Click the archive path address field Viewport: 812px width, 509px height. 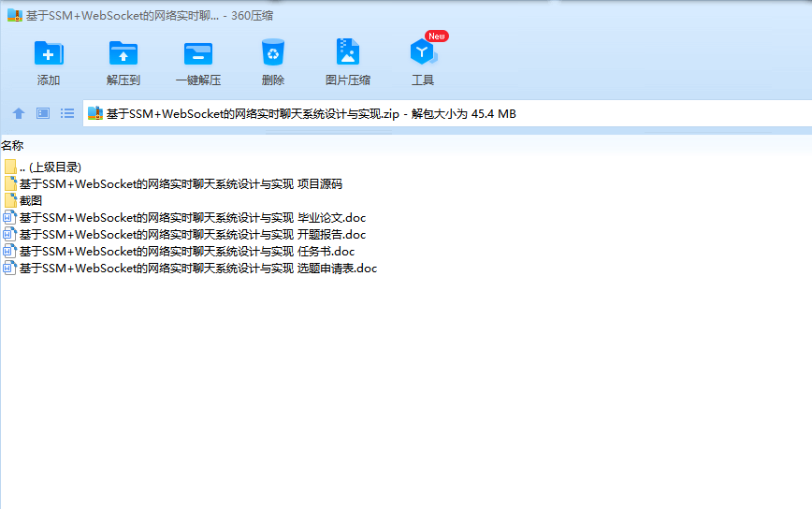447,113
